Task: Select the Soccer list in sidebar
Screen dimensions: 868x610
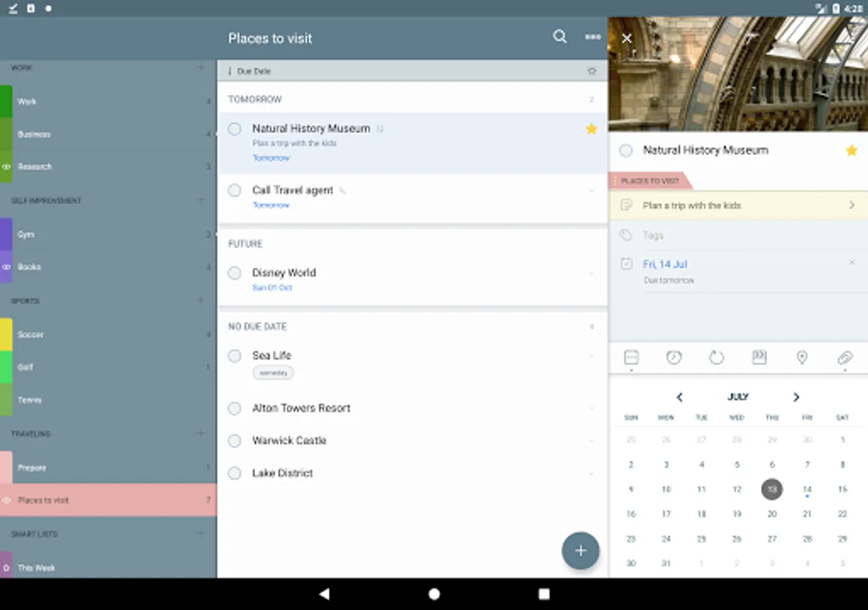Action: [108, 334]
